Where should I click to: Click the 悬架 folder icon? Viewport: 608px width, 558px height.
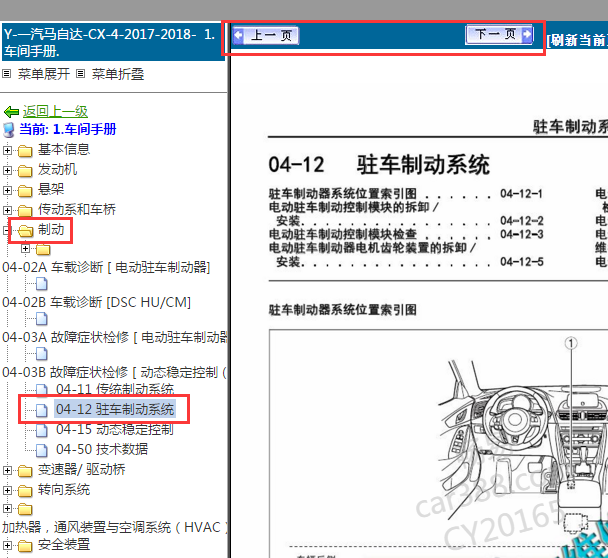[25, 191]
